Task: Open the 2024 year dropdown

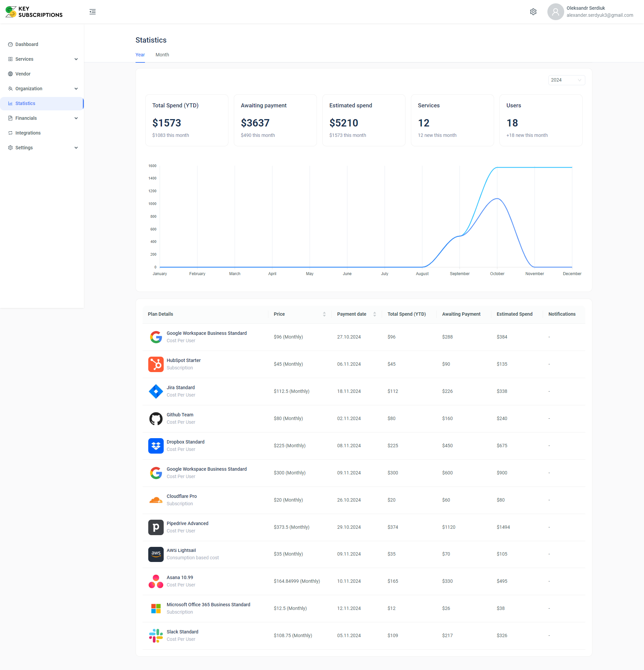Action: coord(567,80)
